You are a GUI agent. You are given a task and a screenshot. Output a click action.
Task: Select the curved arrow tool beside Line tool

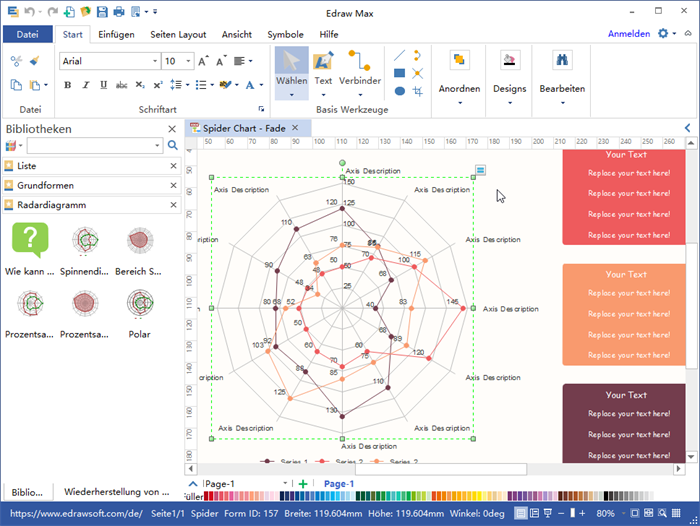click(x=417, y=55)
